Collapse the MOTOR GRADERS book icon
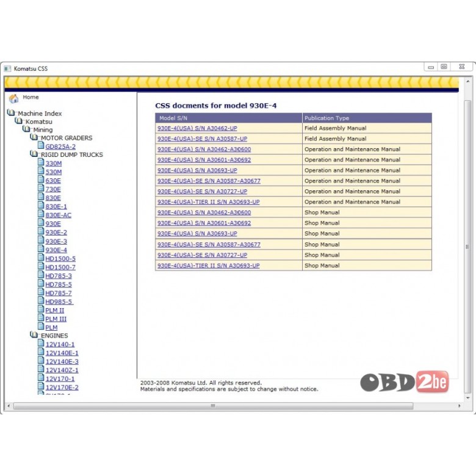The image size is (476, 476). [34, 137]
